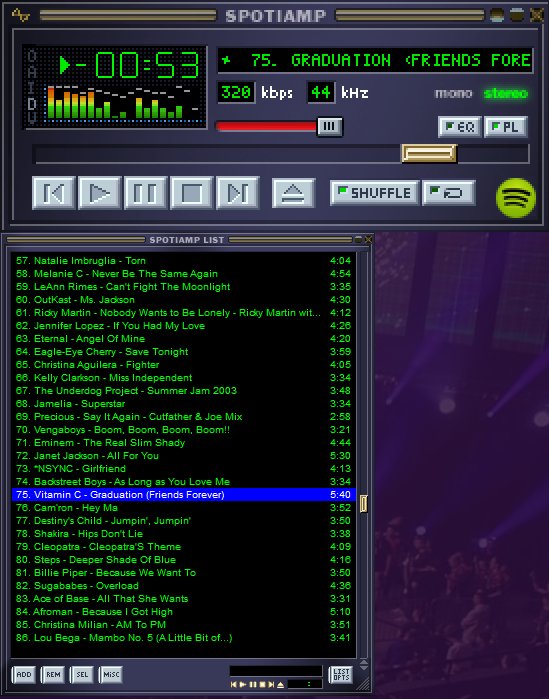Screen dimensions: 549x699
Task: Select Melanie C - Never Be The Same Again
Action: click(184, 274)
